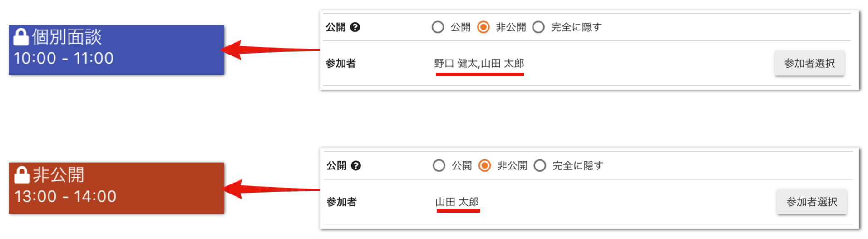The height and width of the screenshot is (239, 868).
Task: Click the lock icon on 非公開 event
Action: (x=22, y=174)
